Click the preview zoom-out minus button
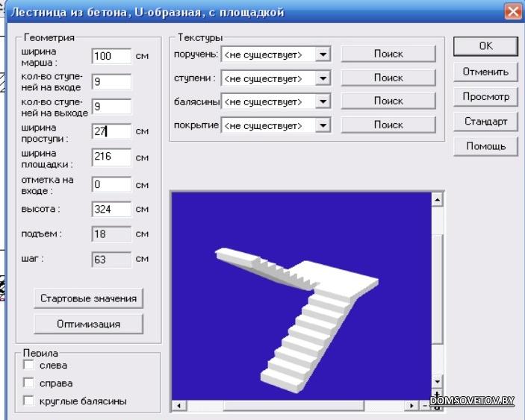Screen dimensions: 525x420 point(425,406)
